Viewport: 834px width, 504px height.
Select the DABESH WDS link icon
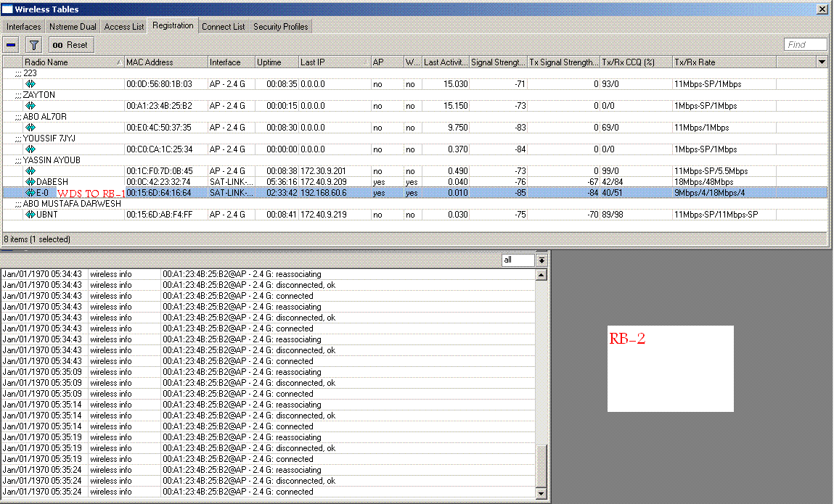(30, 182)
